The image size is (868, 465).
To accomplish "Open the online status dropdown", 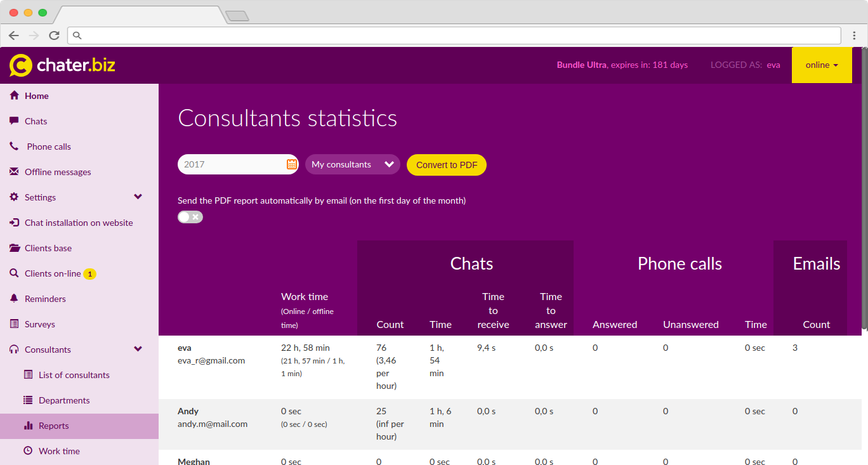I will (x=822, y=65).
